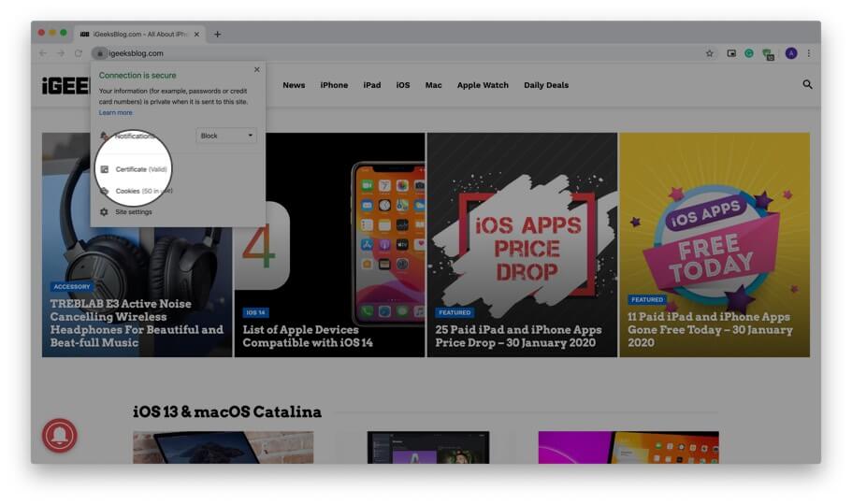
Task: Open TREBLAB E3 headphones article headline
Action: [137, 324]
